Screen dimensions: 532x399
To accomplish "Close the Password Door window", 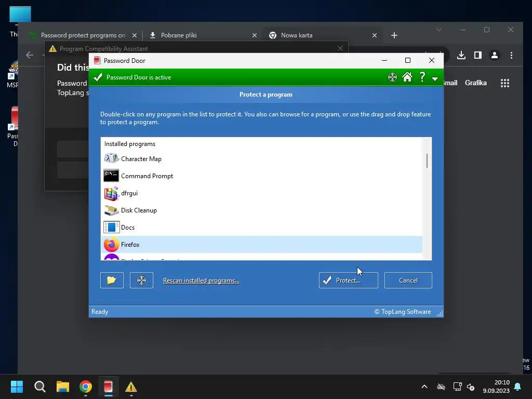I will 431,60.
